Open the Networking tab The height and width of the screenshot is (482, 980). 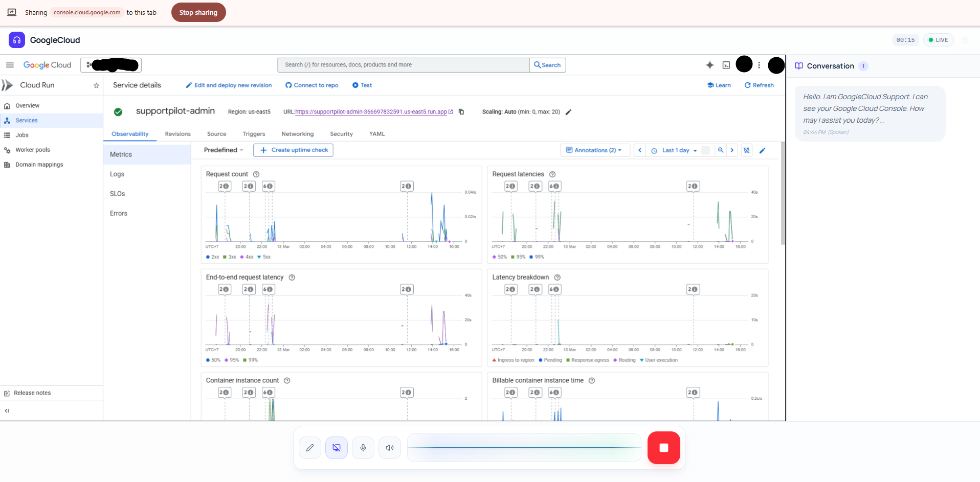[x=298, y=134]
